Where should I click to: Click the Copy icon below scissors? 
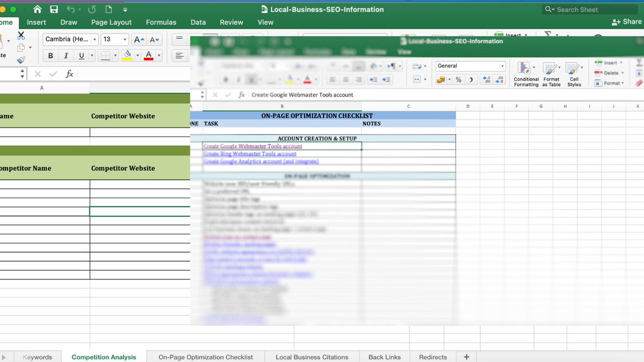point(21,48)
